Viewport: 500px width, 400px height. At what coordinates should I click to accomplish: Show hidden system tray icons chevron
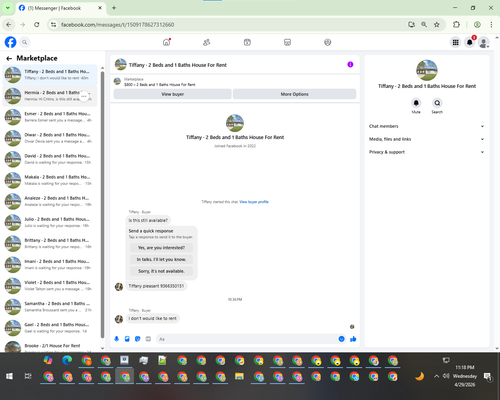(436, 376)
